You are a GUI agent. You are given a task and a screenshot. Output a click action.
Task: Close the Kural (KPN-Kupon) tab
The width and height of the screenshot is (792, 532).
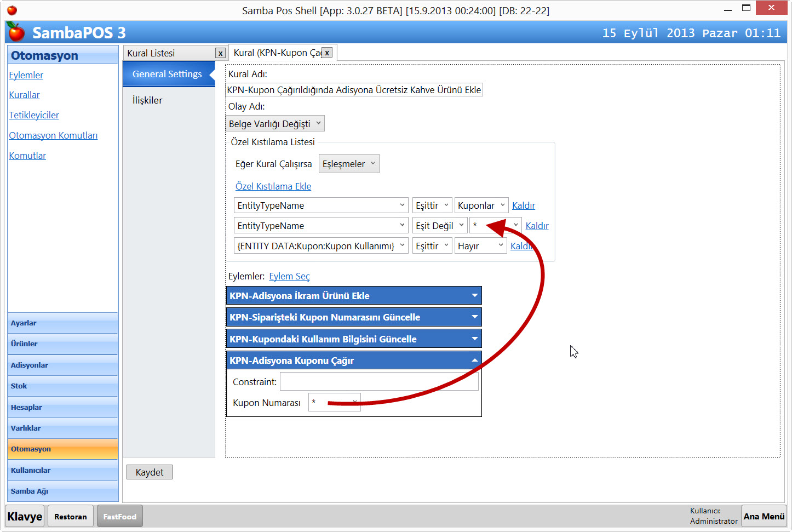[327, 53]
